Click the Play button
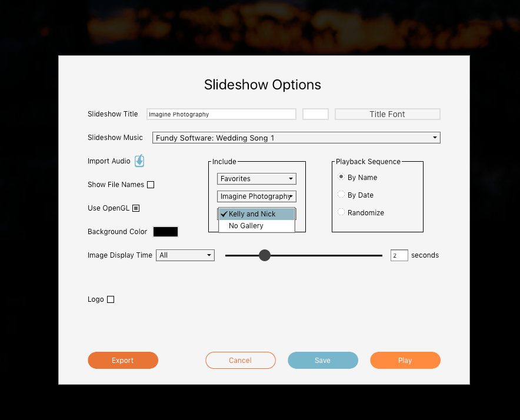The width and height of the screenshot is (520, 420). tap(405, 360)
